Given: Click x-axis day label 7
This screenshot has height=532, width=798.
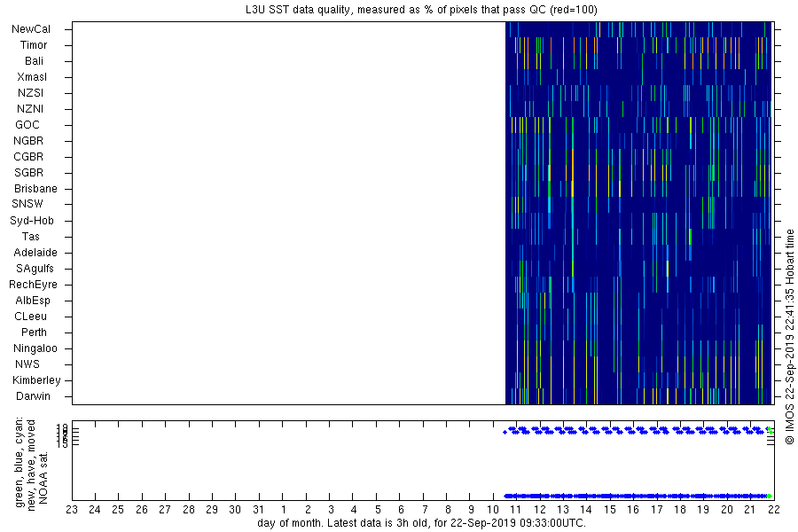Looking at the screenshot, I should (x=424, y=510).
